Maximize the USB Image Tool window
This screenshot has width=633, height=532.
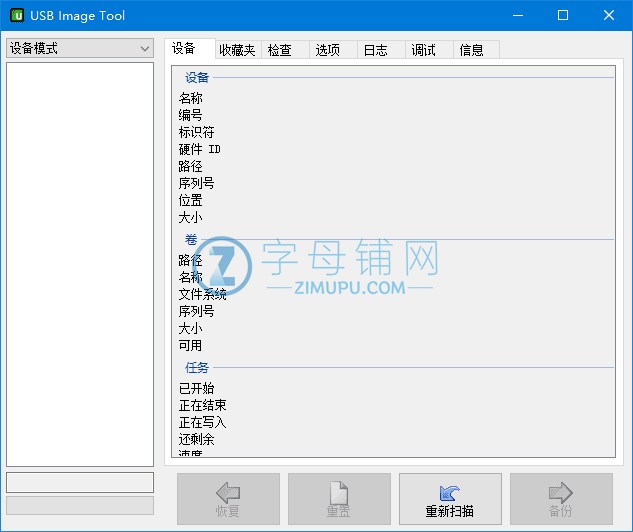[x=563, y=15]
